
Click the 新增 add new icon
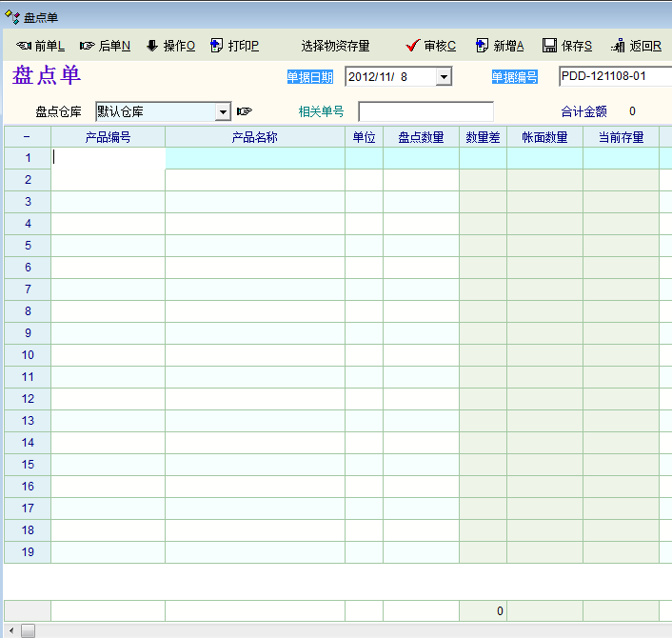coord(483,46)
